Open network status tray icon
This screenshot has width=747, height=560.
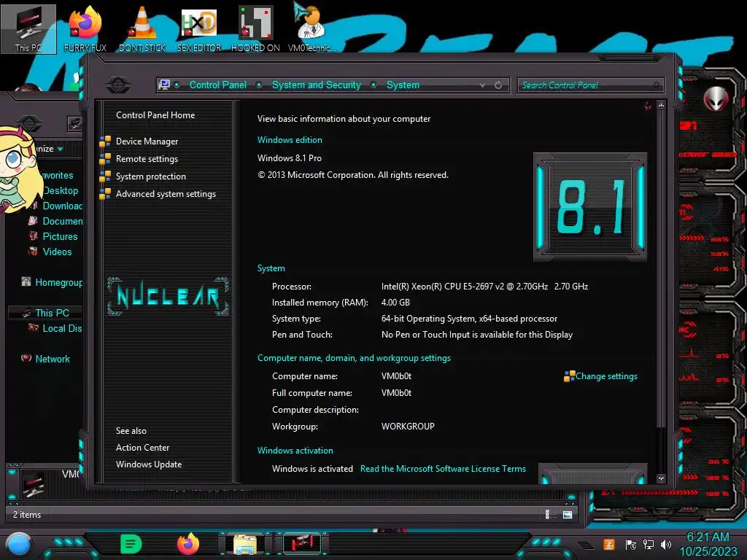click(x=649, y=544)
